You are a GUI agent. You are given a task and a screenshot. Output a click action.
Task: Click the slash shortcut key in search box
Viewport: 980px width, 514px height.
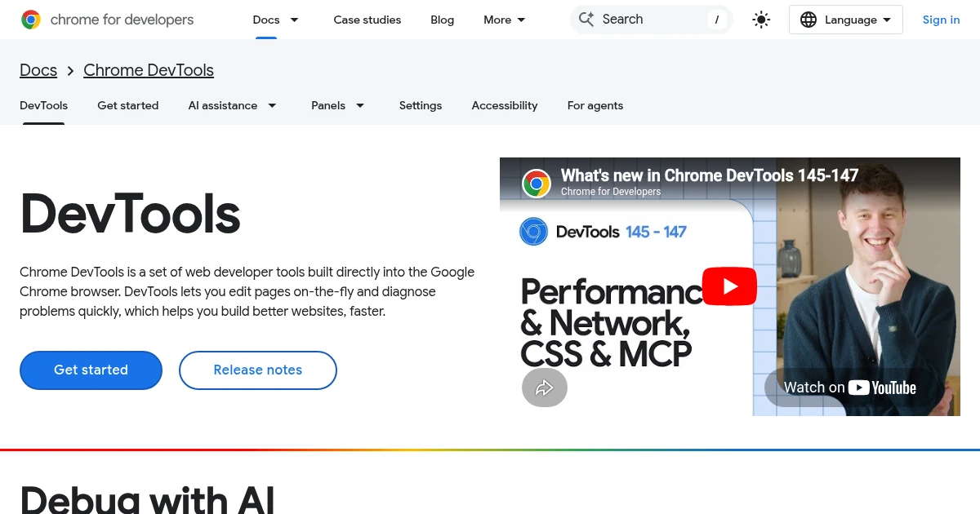[716, 20]
